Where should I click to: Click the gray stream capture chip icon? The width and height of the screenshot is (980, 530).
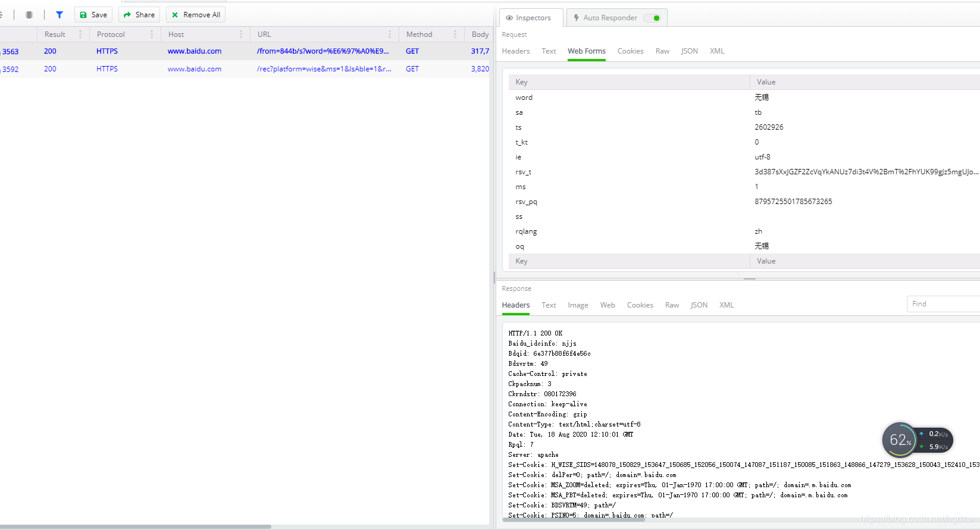29,15
